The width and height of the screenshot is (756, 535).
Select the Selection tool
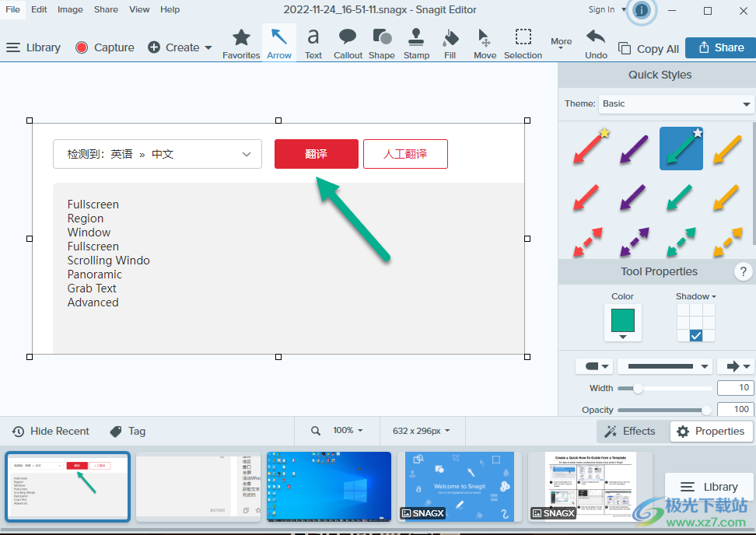click(x=523, y=44)
